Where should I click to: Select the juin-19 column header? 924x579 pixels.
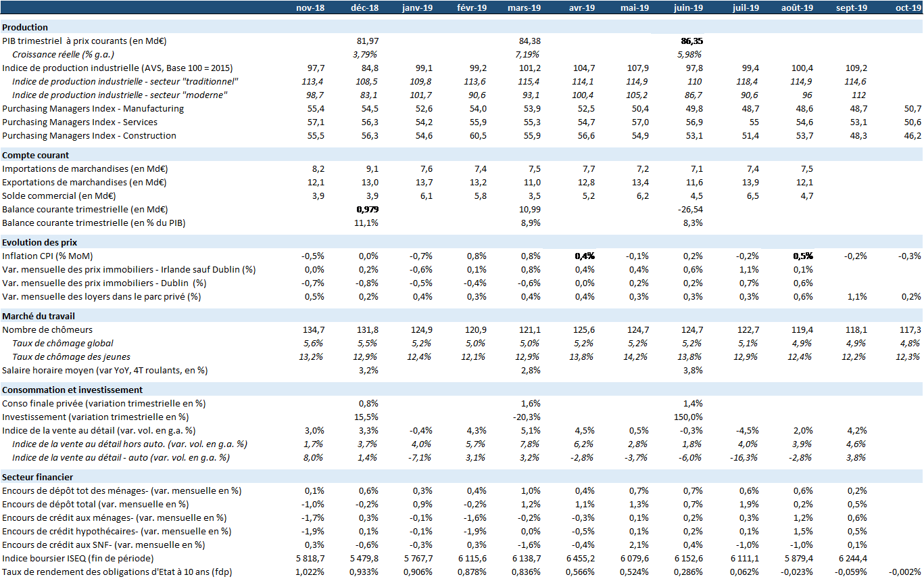(x=688, y=7)
